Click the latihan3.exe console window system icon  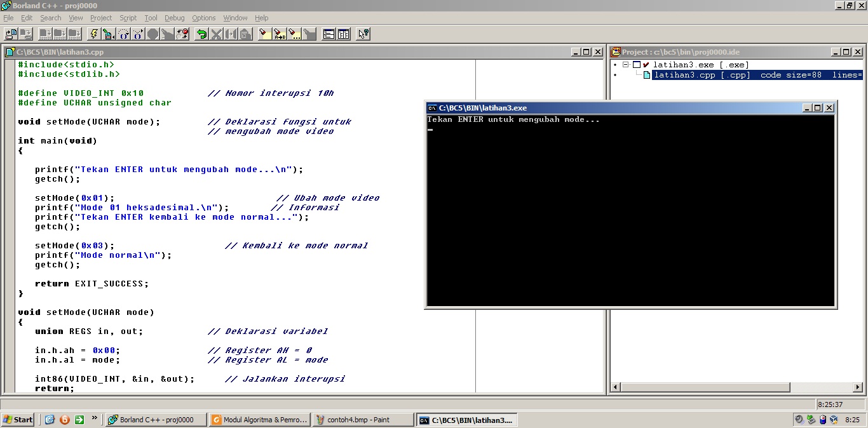[x=432, y=108]
